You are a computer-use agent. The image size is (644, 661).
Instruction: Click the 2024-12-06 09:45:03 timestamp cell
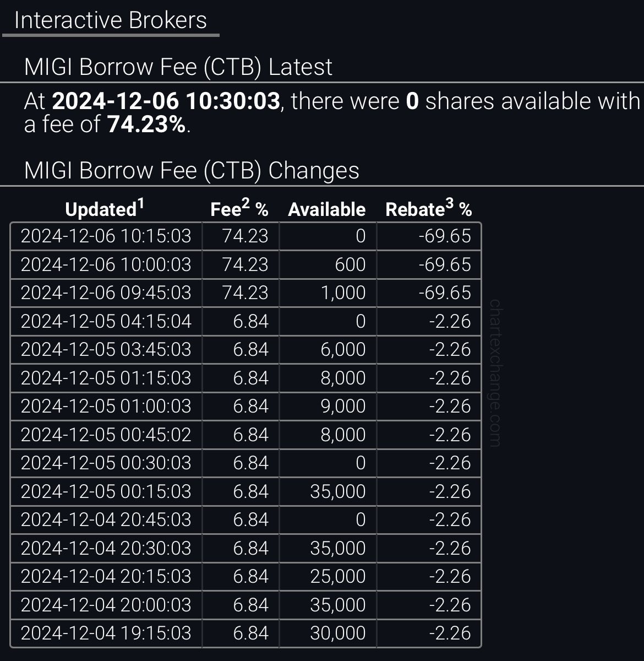[106, 292]
